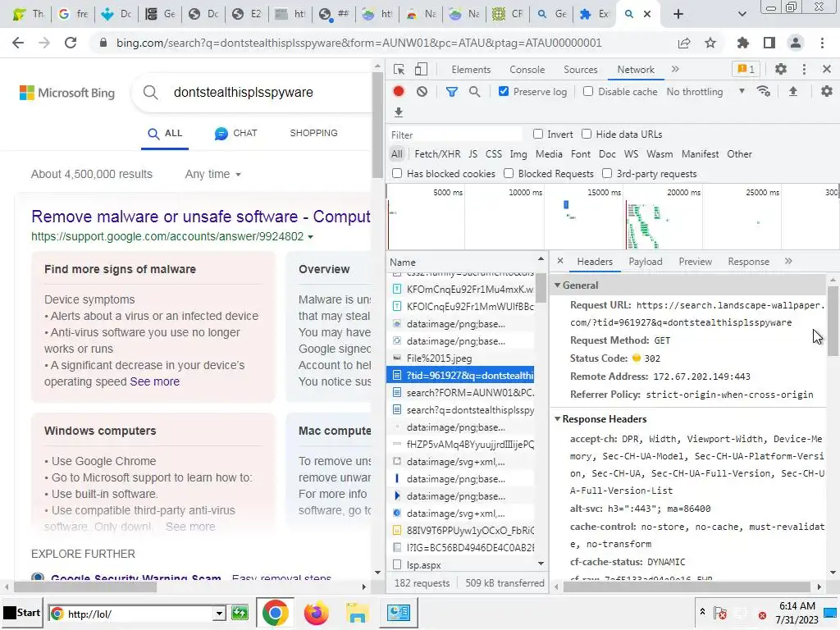Open Remove malware or unsafe software result
840x630 pixels.
tap(201, 217)
